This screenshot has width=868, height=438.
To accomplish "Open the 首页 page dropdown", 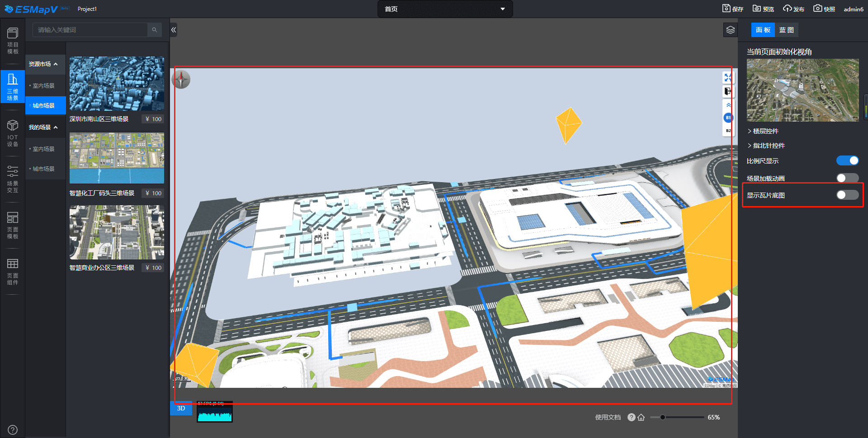I will coord(445,9).
